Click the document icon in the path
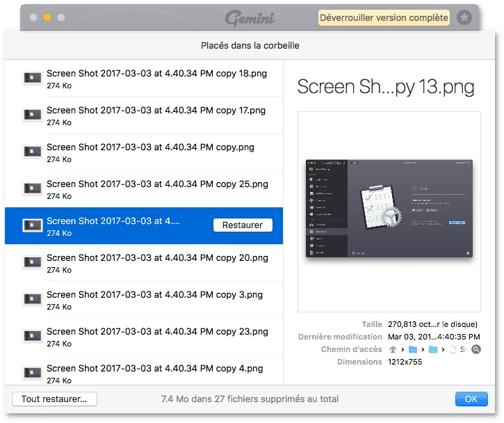 click(453, 349)
